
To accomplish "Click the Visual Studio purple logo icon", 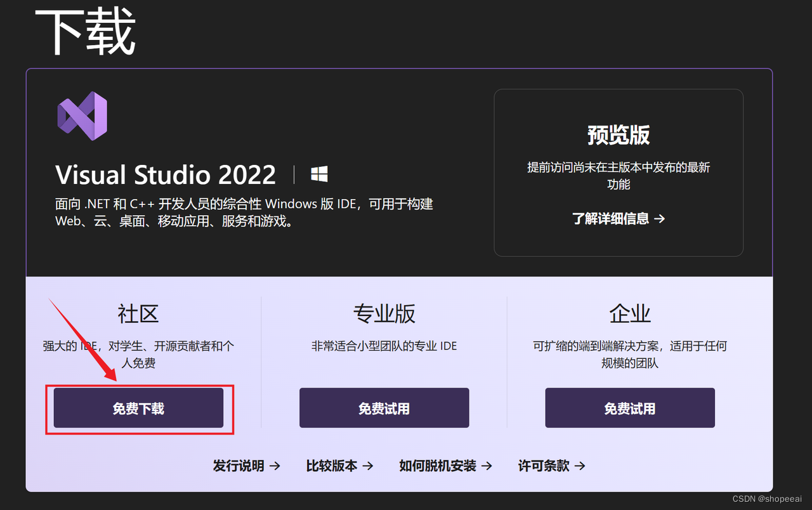I will (x=82, y=115).
